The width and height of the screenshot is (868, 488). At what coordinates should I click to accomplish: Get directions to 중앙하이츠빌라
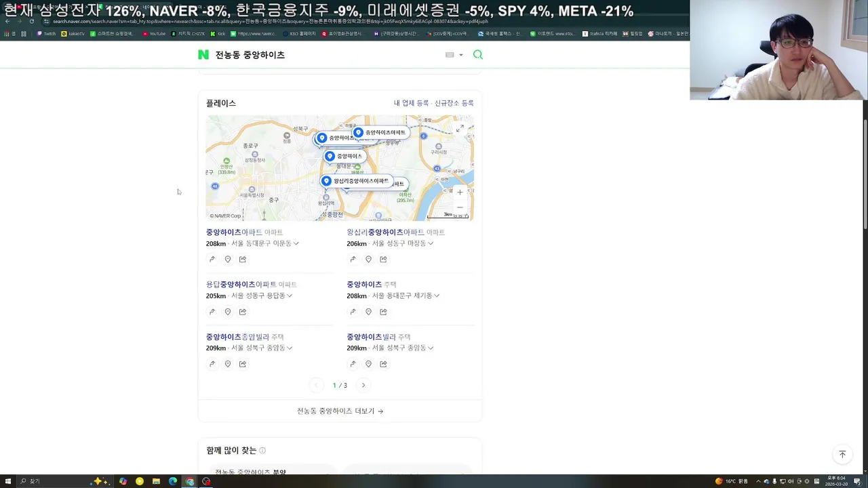pos(353,364)
